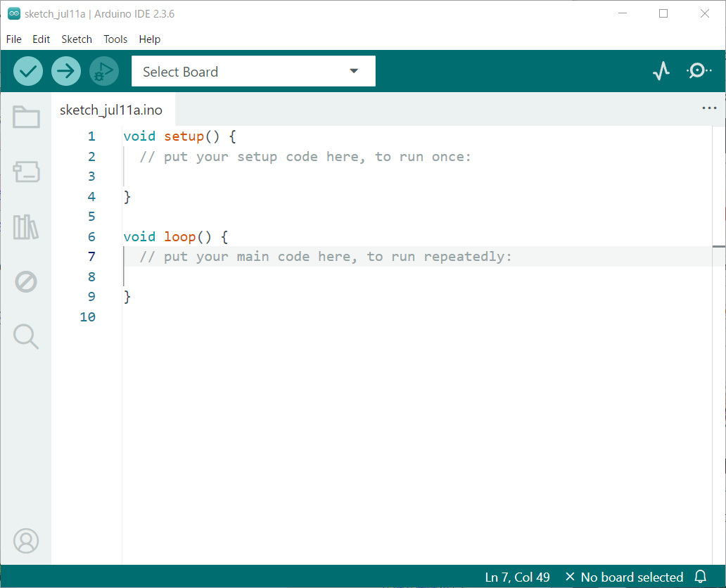Click the closing brace on line 9
Viewport: 726px width, 588px height.
point(127,297)
